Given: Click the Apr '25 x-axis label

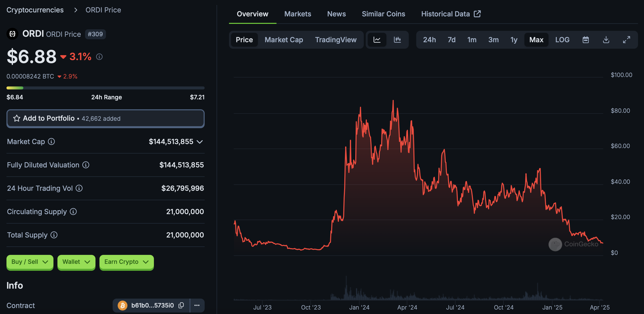Looking at the screenshot, I should pyautogui.click(x=599, y=308).
